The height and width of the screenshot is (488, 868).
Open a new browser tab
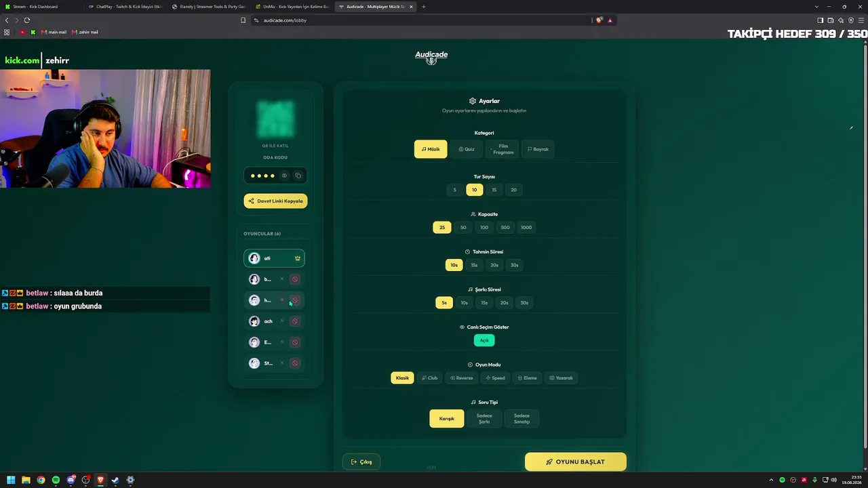coord(424,7)
